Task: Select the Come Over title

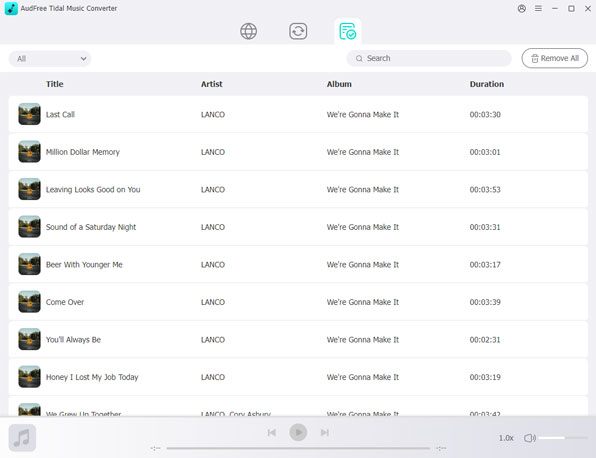Action: (x=65, y=302)
